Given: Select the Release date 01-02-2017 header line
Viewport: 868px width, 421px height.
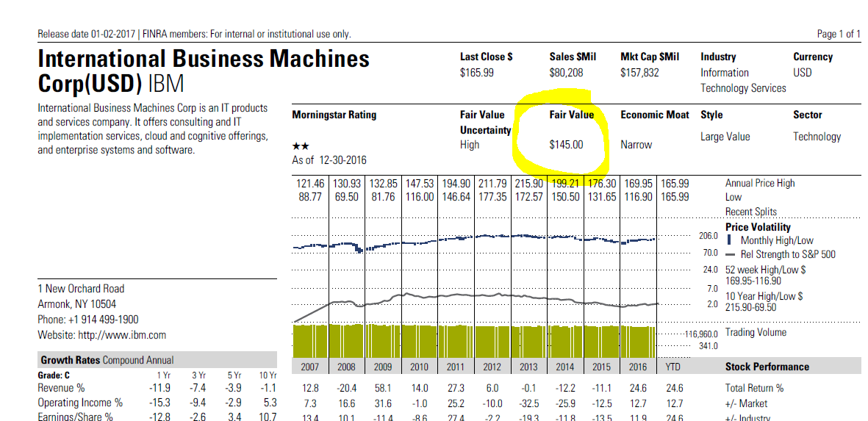Looking at the screenshot, I should click(194, 34).
